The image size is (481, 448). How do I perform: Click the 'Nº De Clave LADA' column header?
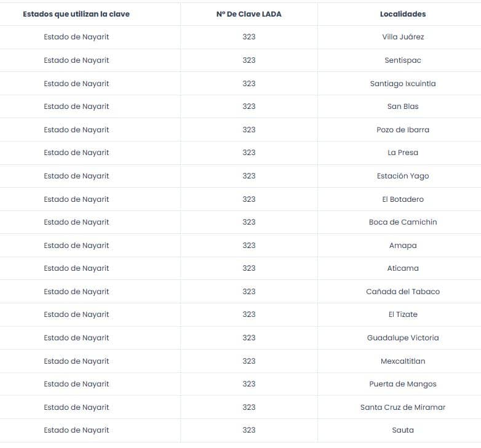click(x=248, y=14)
